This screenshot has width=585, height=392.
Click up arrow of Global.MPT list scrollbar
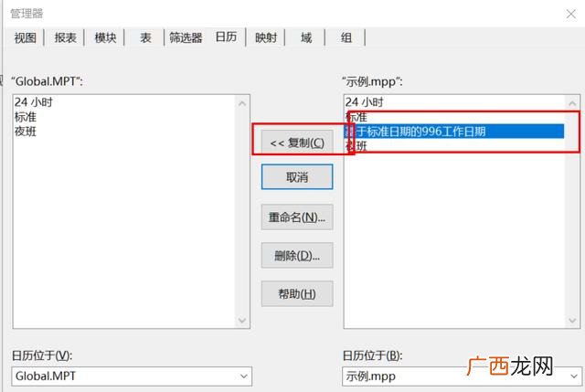tap(242, 103)
